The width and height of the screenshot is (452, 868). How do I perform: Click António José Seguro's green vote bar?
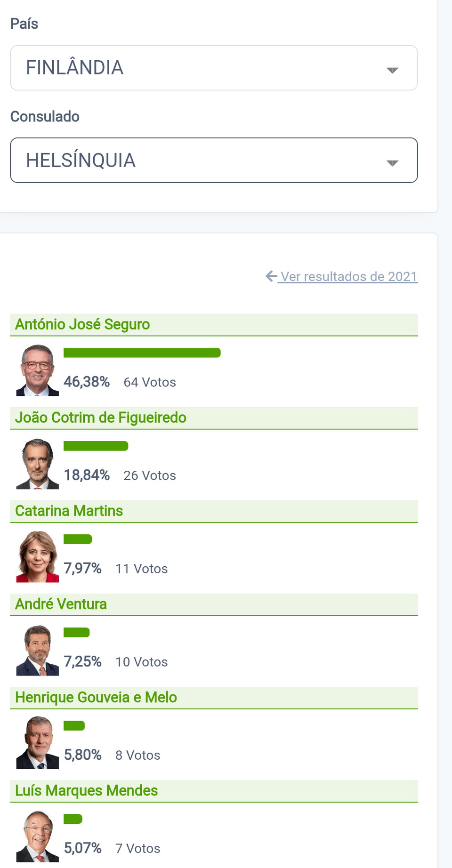click(142, 353)
